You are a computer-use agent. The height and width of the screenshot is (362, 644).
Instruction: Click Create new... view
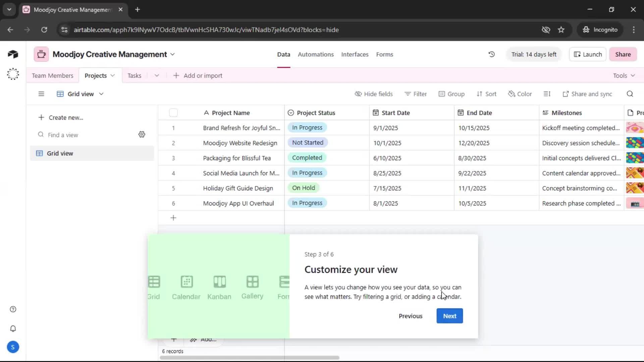(x=61, y=117)
